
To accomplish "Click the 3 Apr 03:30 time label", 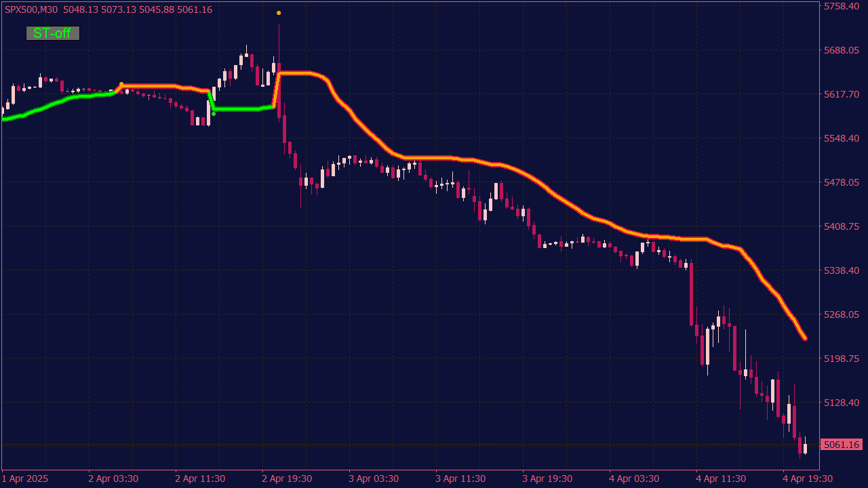I will [x=374, y=479].
